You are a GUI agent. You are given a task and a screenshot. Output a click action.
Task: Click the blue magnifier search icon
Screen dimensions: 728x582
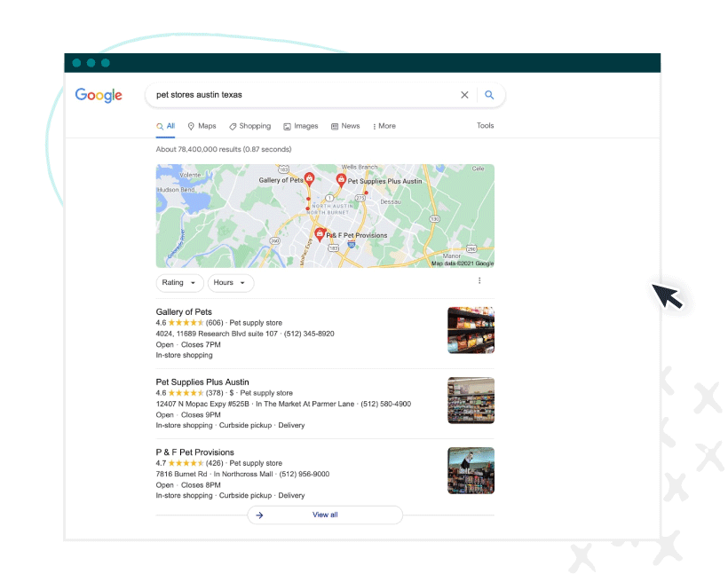489,95
